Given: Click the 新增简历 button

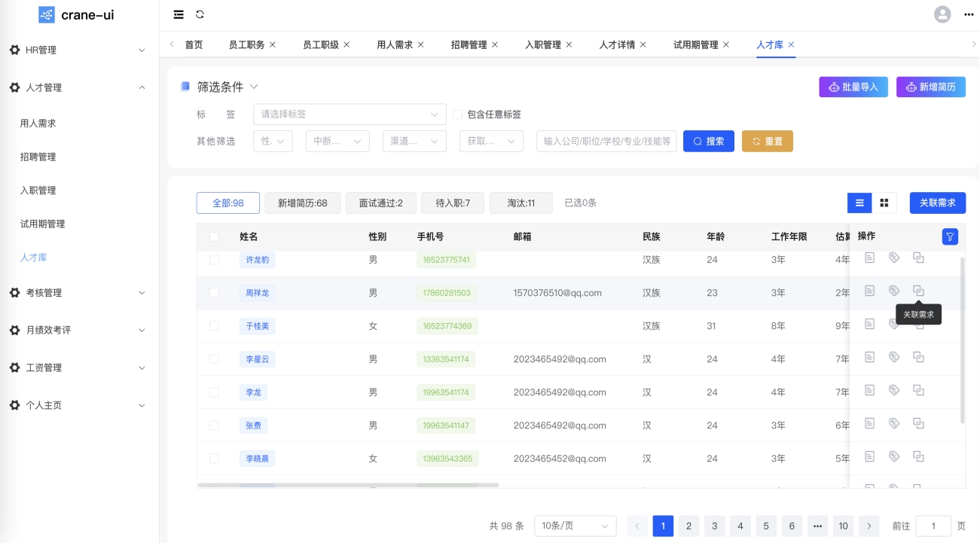Looking at the screenshot, I should tap(931, 87).
